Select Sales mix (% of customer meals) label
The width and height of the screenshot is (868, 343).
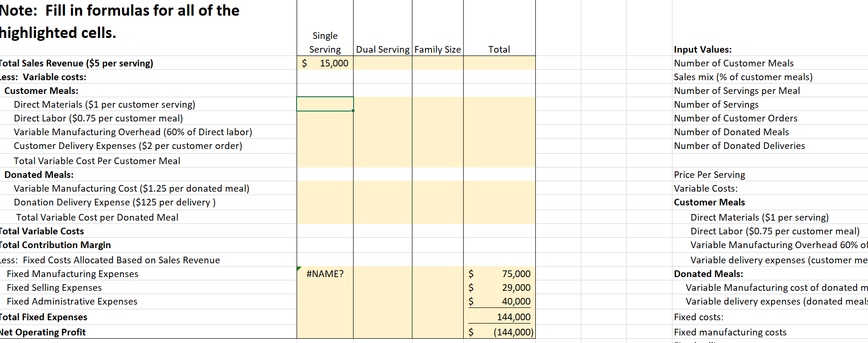pyautogui.click(x=743, y=77)
